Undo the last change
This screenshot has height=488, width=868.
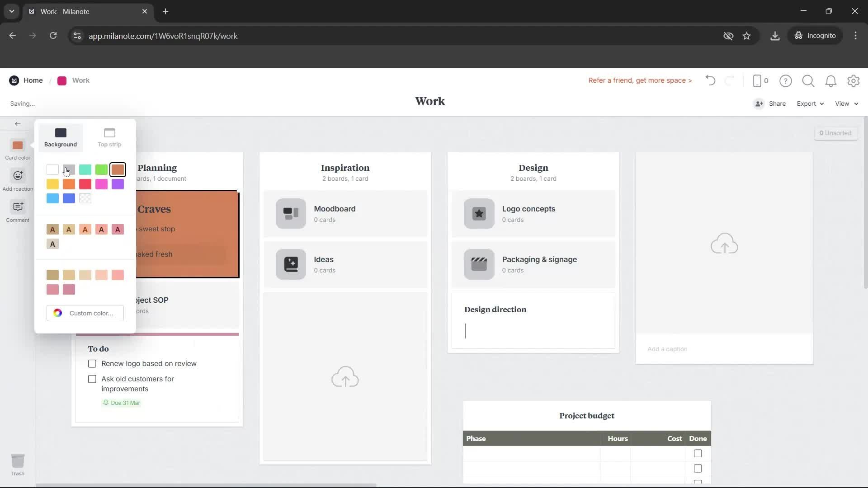pyautogui.click(x=710, y=80)
